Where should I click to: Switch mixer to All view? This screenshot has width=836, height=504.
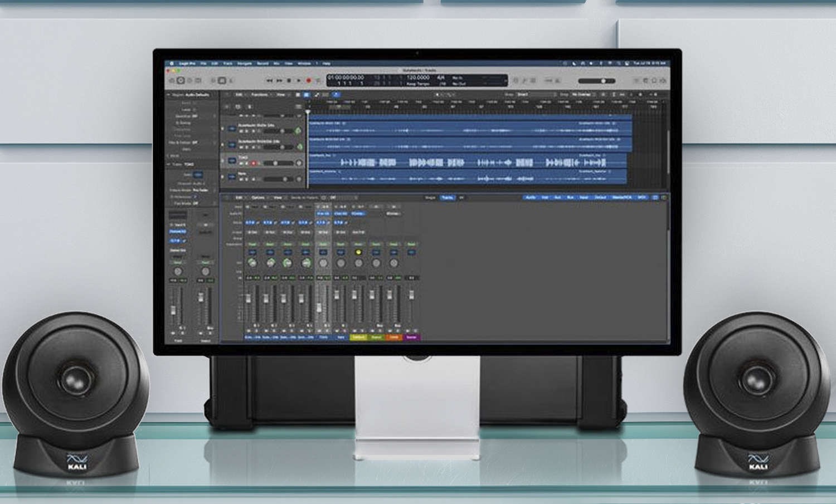point(461,198)
